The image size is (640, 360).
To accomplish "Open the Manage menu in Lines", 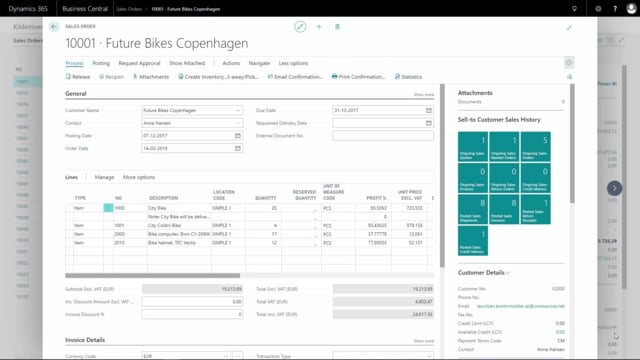I will [104, 177].
